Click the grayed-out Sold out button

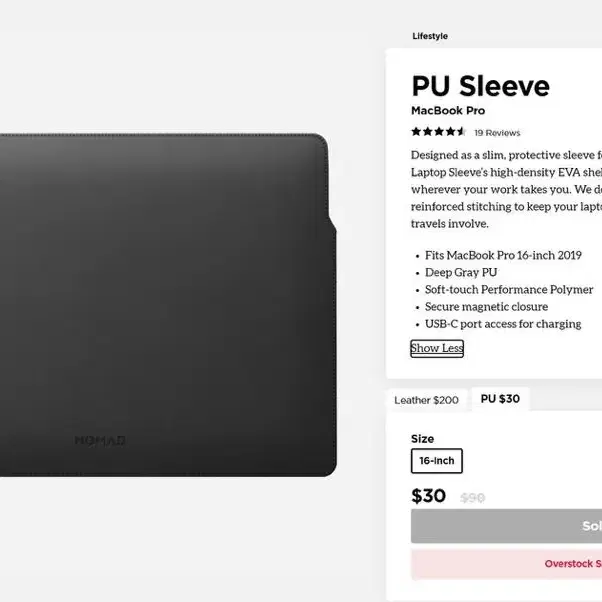coord(506,526)
